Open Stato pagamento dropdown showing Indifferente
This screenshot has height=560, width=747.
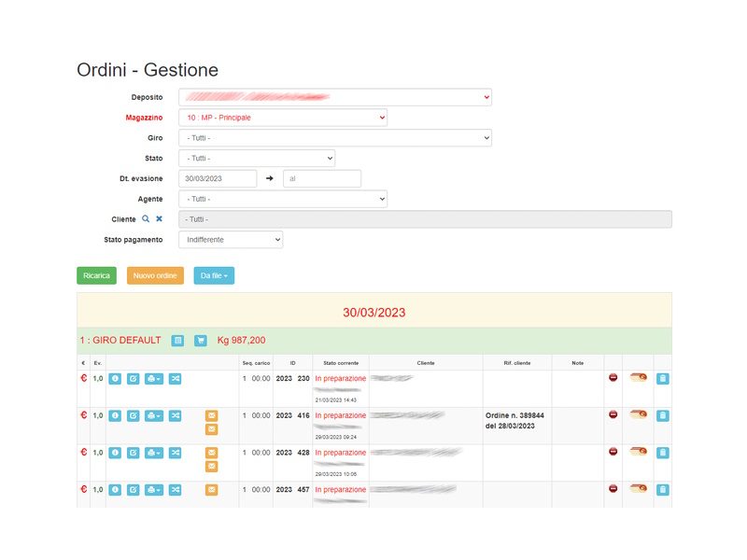click(231, 240)
